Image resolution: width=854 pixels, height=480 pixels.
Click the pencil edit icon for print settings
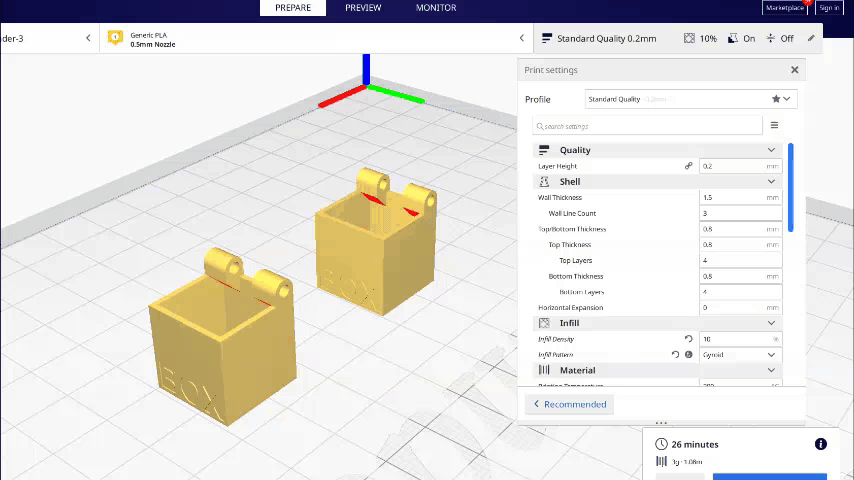pos(811,38)
